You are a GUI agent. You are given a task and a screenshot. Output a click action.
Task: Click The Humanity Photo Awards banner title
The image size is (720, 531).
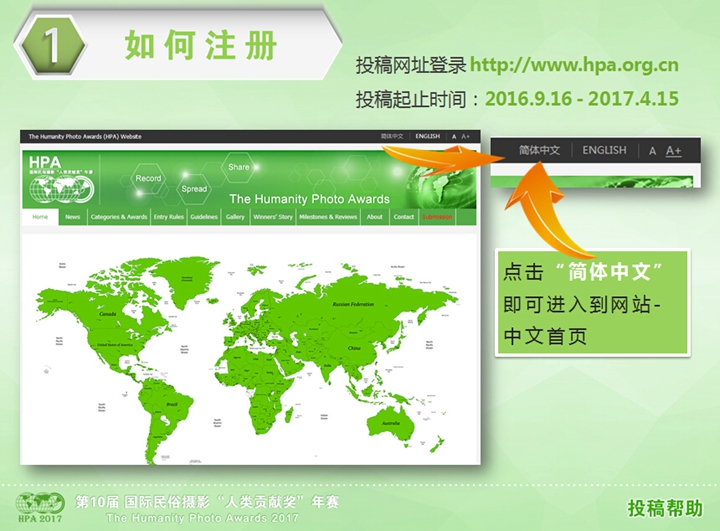[309, 199]
